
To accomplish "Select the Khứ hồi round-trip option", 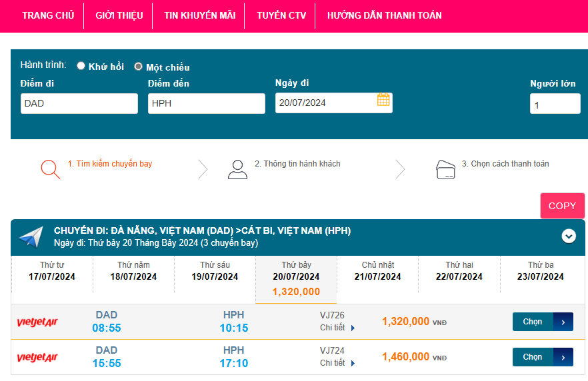I will pyautogui.click(x=81, y=66).
